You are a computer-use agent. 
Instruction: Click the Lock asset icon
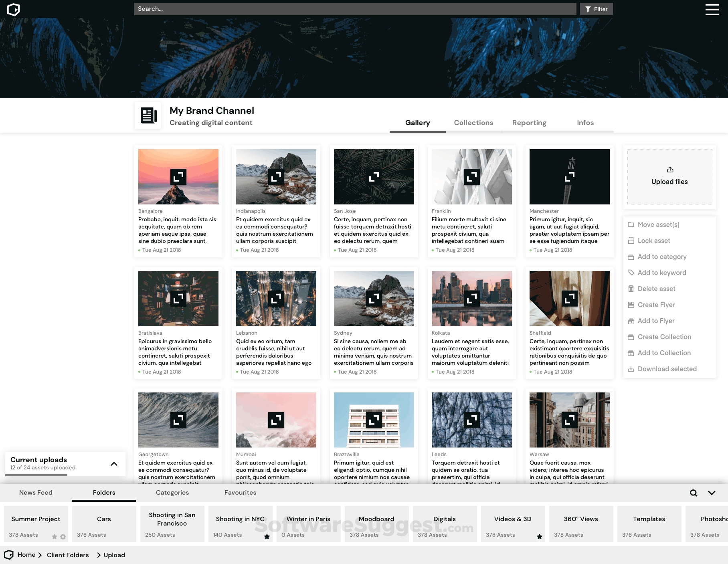[x=631, y=241]
